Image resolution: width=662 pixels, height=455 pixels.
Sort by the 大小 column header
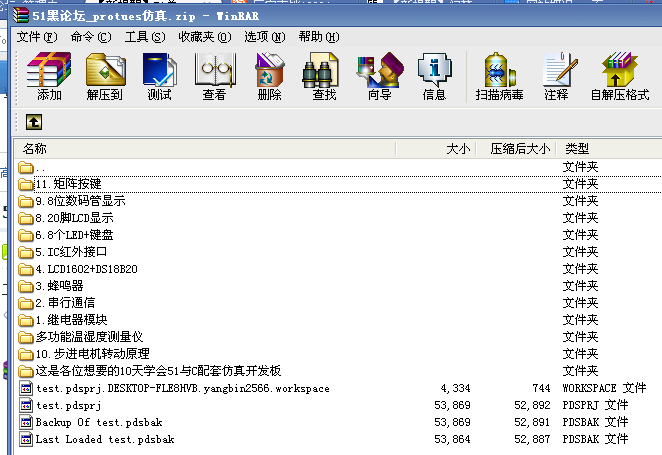[x=436, y=149]
